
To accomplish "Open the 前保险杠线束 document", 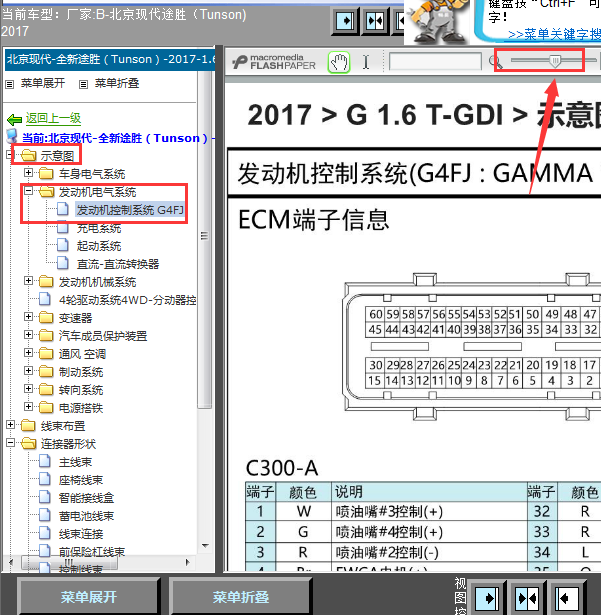I will [x=92, y=552].
